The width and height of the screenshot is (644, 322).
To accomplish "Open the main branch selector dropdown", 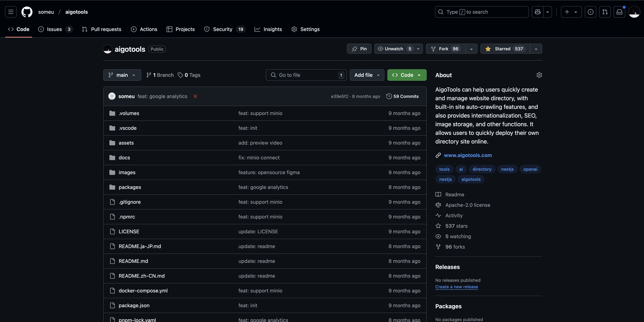I will 122,75.
